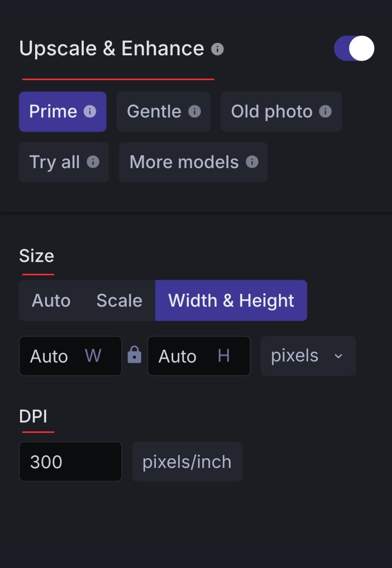392x568 pixels.
Task: Switch size mode to Auto
Action: click(51, 300)
